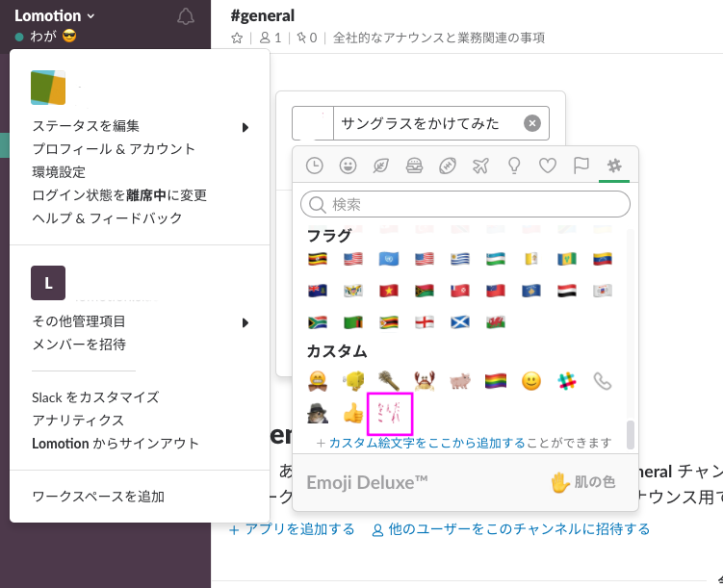The image size is (723, 588).
Task: Select the flags emoji category icon
Action: click(x=581, y=166)
